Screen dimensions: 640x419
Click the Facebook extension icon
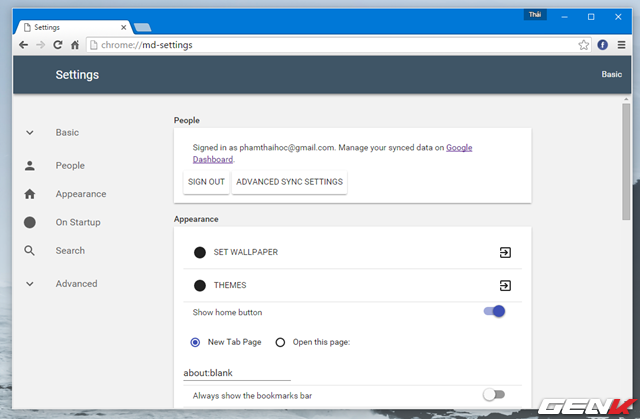(x=603, y=45)
